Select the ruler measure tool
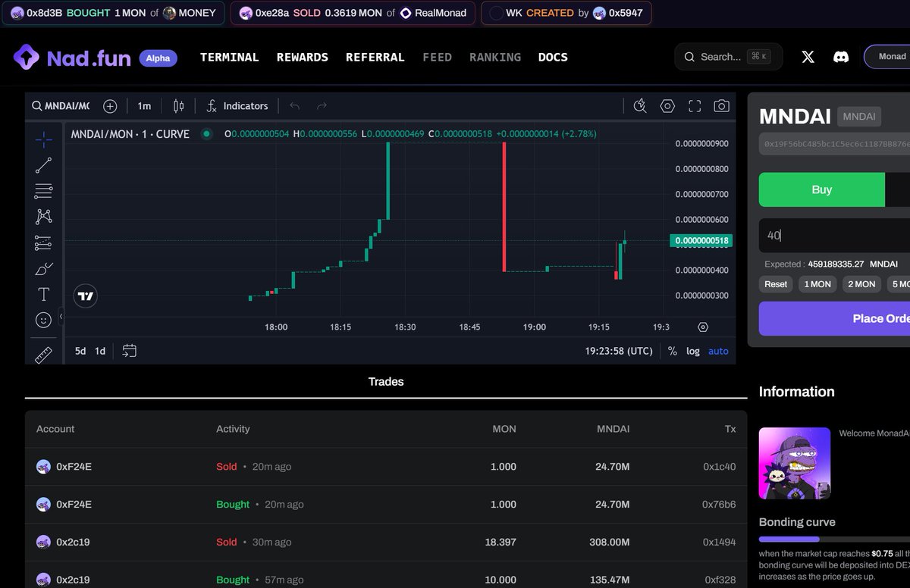Image resolution: width=910 pixels, height=588 pixels. 44,354
